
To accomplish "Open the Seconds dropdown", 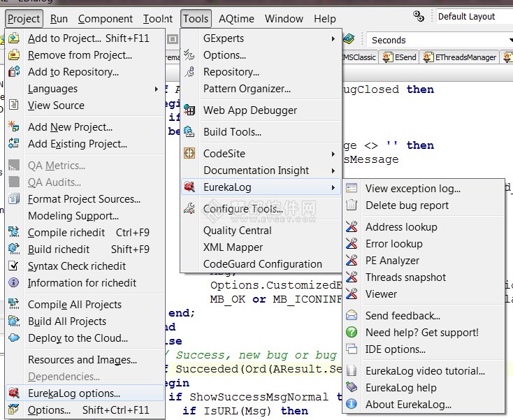I will (510, 40).
